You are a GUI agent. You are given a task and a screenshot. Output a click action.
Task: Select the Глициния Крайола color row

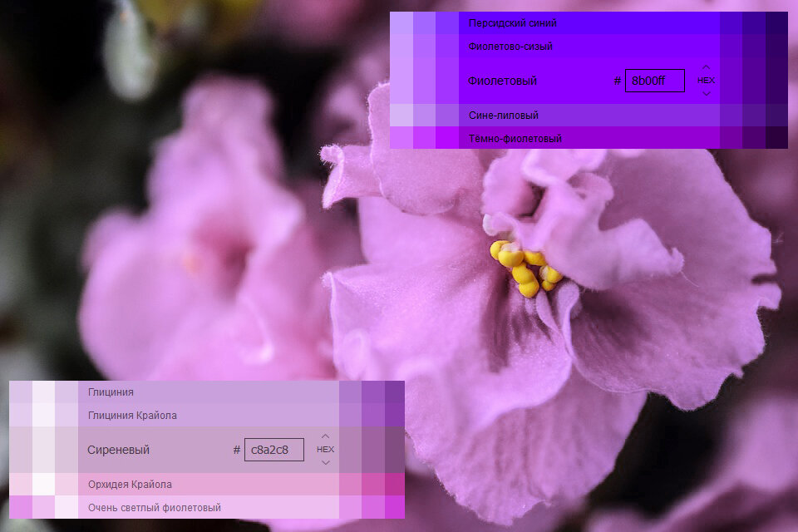click(x=207, y=416)
